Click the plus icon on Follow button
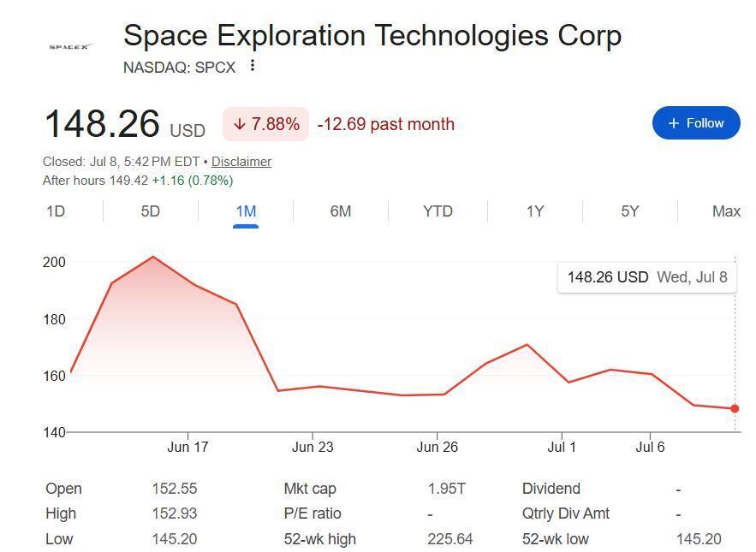Viewport: 756px width, 552px height. (x=674, y=123)
